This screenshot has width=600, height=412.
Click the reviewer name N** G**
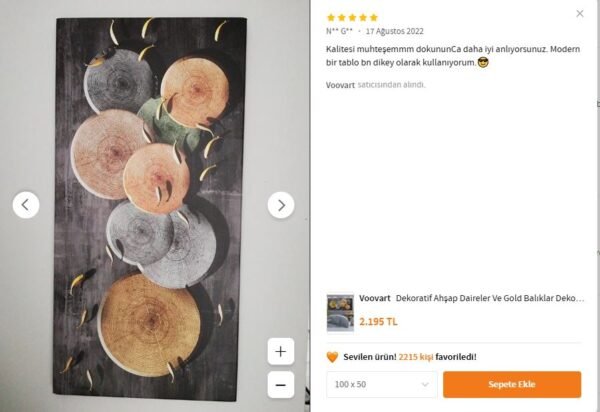pos(339,31)
